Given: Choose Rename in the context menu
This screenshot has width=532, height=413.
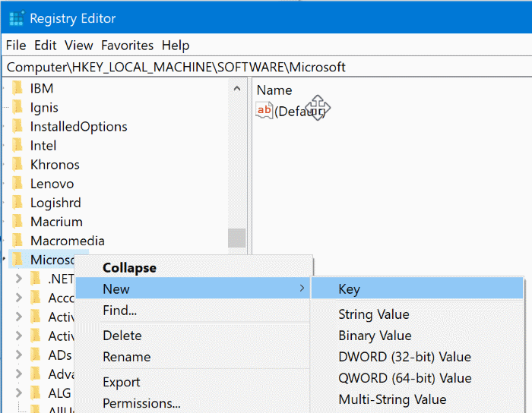Looking at the screenshot, I should [193, 357].
